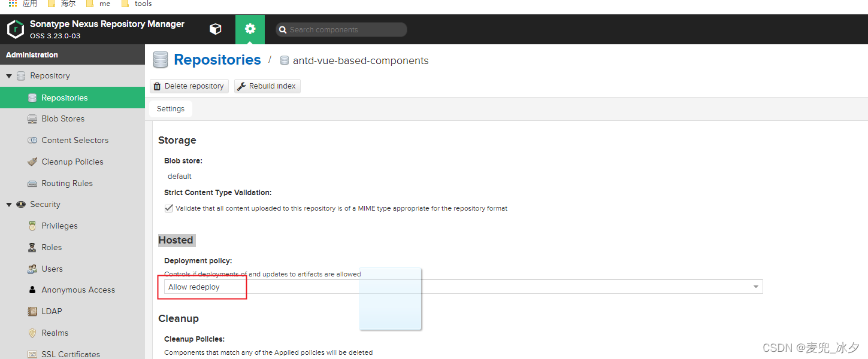Click the Sonatype Nexus logo icon
This screenshot has height=359, width=868.
point(15,29)
